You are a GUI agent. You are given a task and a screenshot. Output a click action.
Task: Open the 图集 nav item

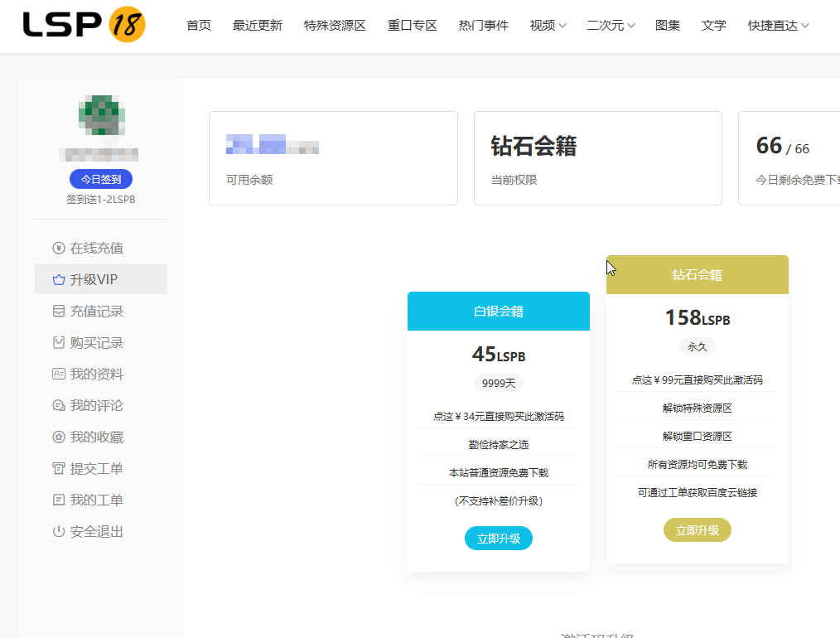coord(668,25)
